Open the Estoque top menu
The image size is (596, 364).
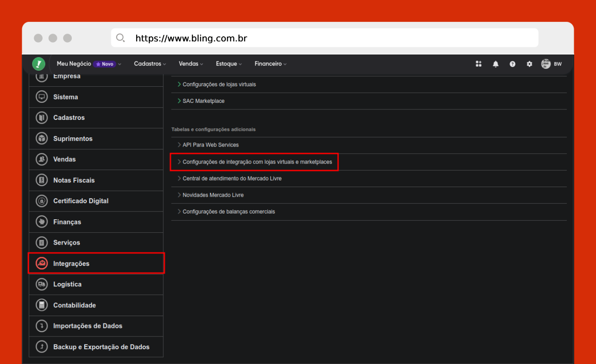(x=229, y=64)
